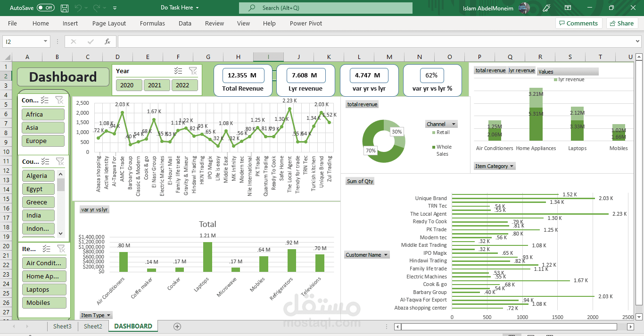Image resolution: width=644 pixels, height=336 pixels.
Task: Open the Customer Name field dropdown
Action: [367, 255]
